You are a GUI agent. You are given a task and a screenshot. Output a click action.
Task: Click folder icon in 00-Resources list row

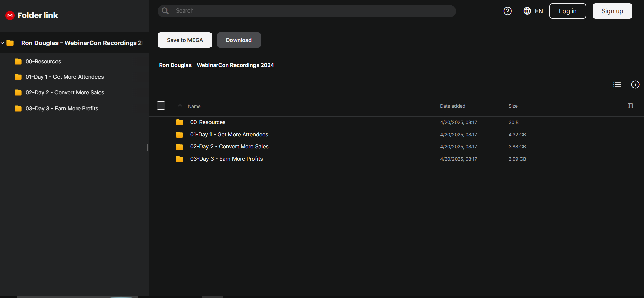(180, 122)
